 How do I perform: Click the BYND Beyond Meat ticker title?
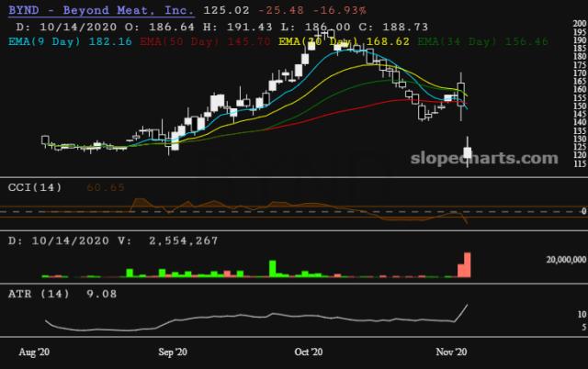99,10
